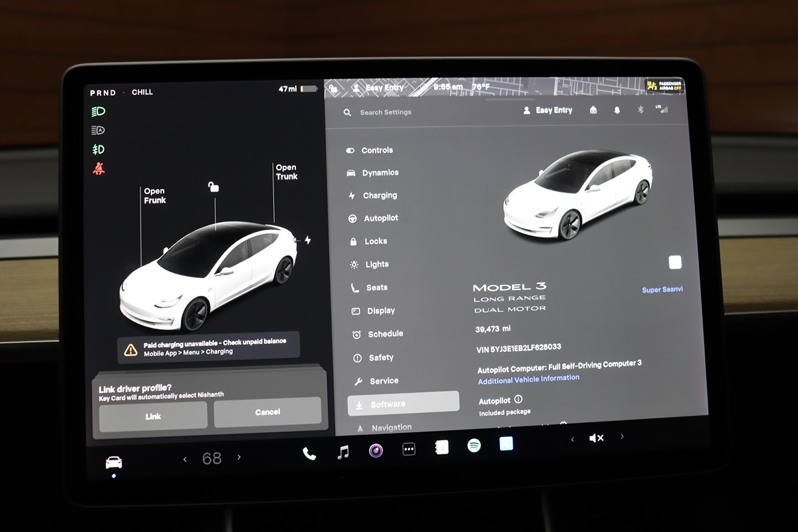Toggle the door lock icon above car
Image resolution: width=798 pixels, height=532 pixels.
[x=213, y=187]
